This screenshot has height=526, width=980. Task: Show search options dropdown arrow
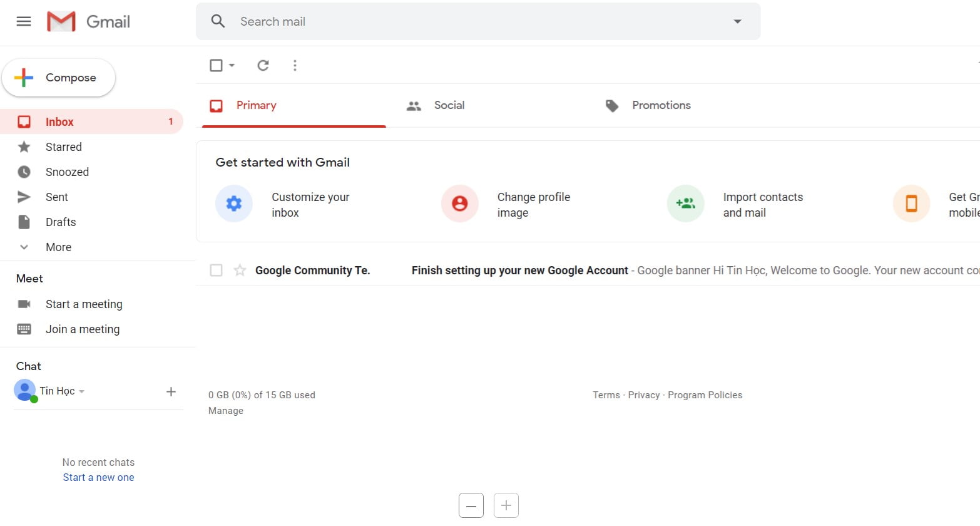[737, 21]
